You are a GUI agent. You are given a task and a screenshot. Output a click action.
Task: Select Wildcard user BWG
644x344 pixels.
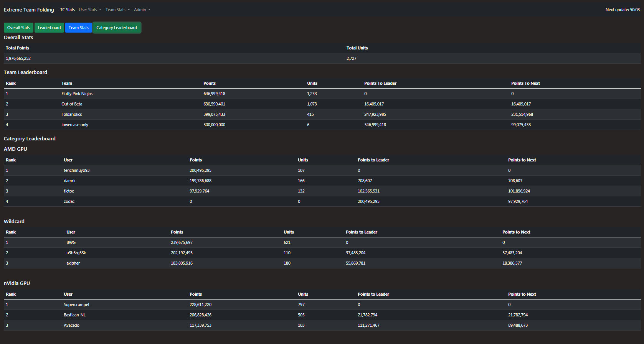click(71, 242)
